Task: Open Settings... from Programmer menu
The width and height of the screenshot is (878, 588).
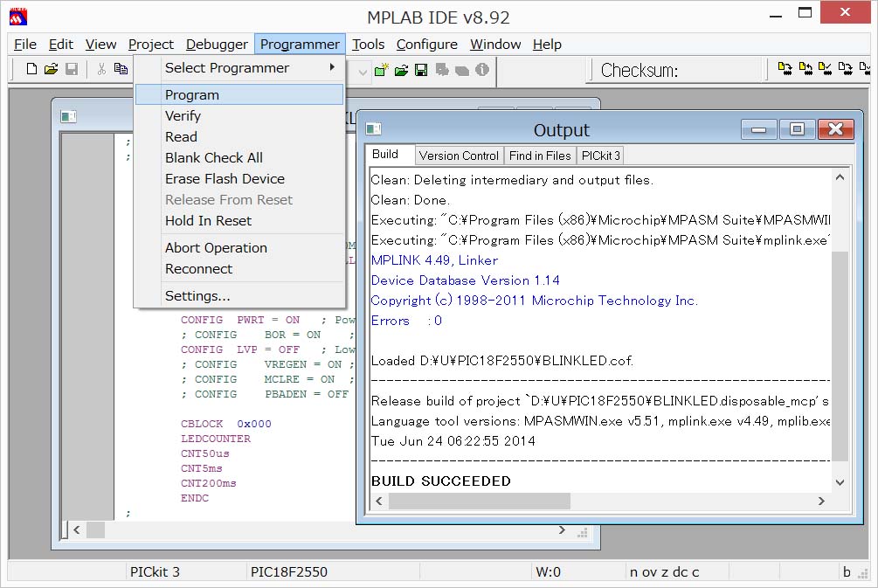Action: coord(239,295)
